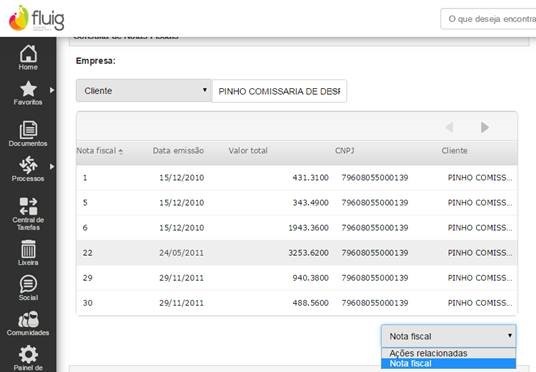Click date 24/05/2011 cell
The image size is (536, 372).
click(x=182, y=253)
